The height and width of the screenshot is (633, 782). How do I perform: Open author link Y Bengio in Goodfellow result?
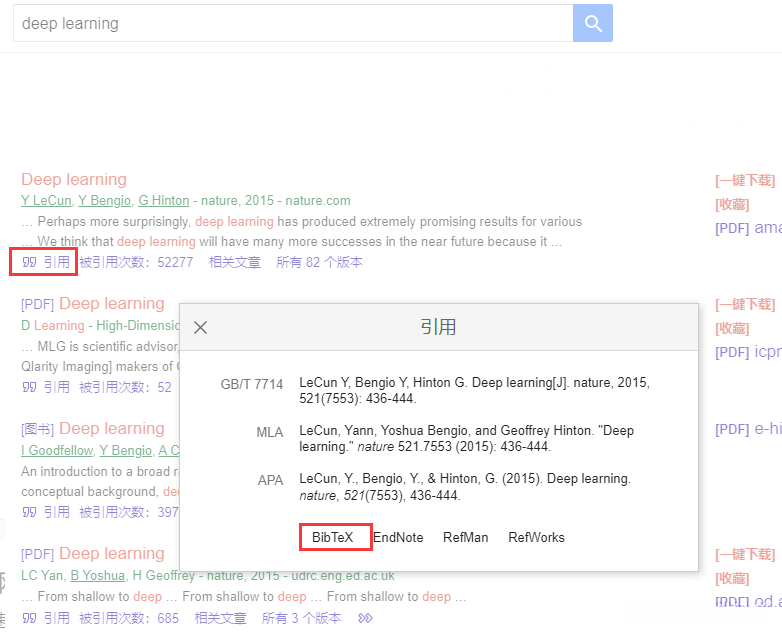pyautogui.click(x=126, y=450)
